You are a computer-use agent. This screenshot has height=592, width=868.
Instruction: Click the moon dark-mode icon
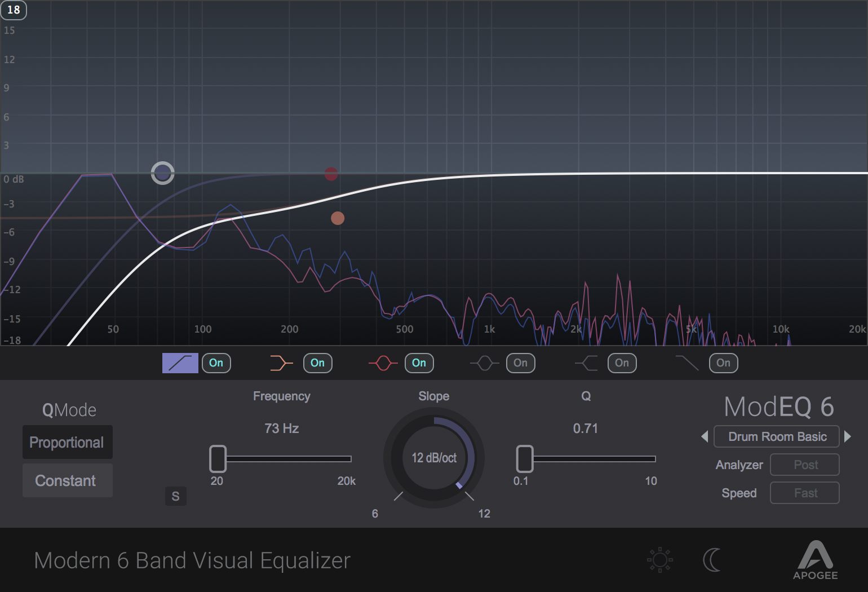712,559
